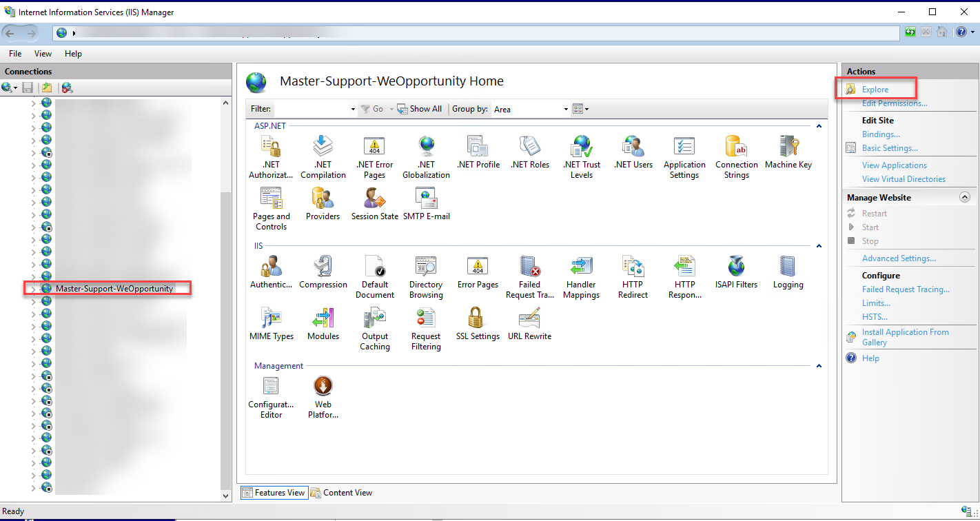
Task: Click Show All button in filter bar
Action: pyautogui.click(x=420, y=109)
